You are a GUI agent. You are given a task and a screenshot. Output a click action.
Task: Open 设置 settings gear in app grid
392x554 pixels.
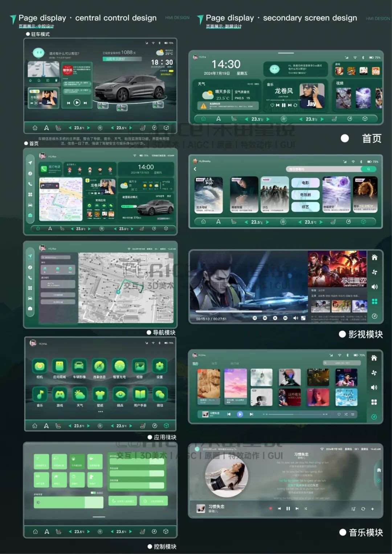tap(160, 366)
